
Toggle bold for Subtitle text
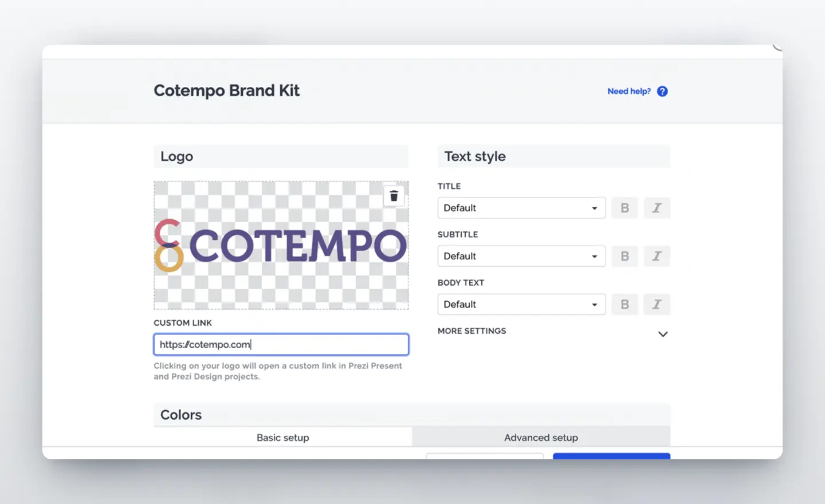624,256
